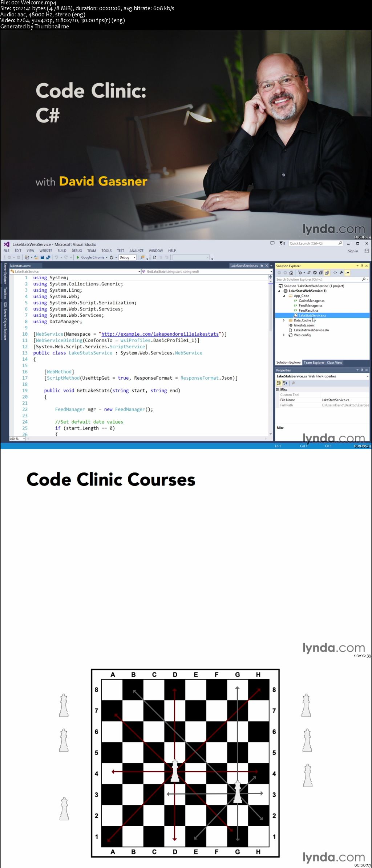Click the account avatar icon beside Sign in
Screen dimensions: 372x868
(x=367, y=251)
